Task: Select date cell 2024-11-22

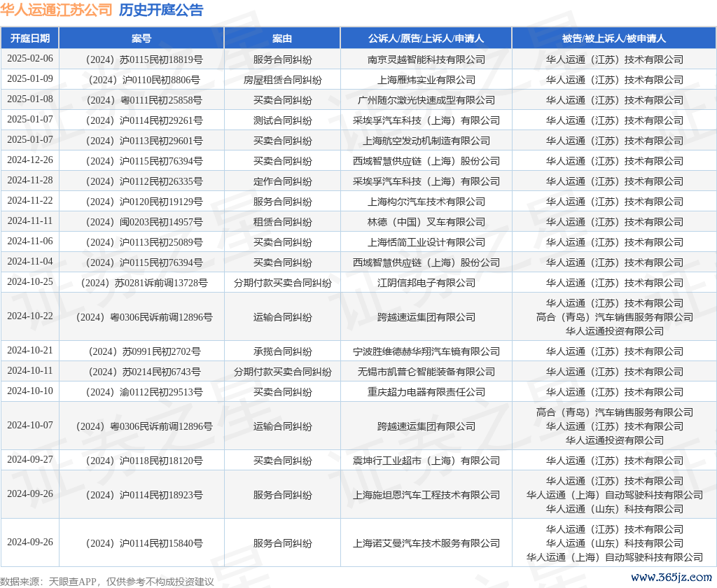Action: point(30,201)
